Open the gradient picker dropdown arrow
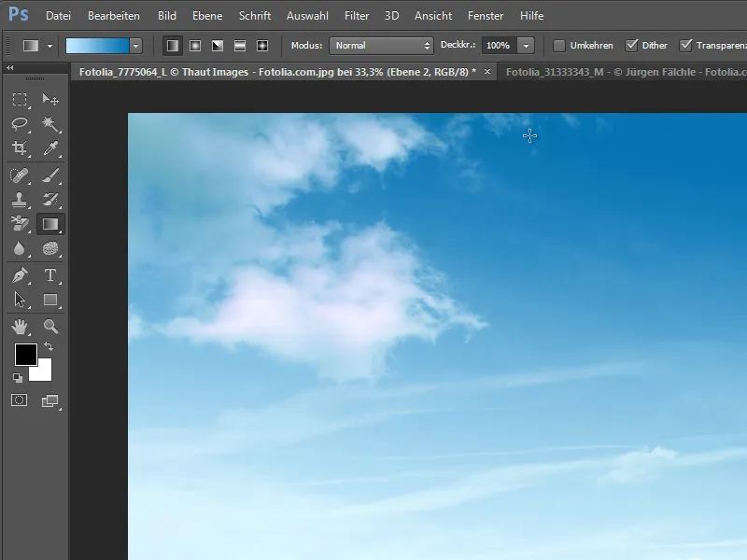 pos(135,46)
